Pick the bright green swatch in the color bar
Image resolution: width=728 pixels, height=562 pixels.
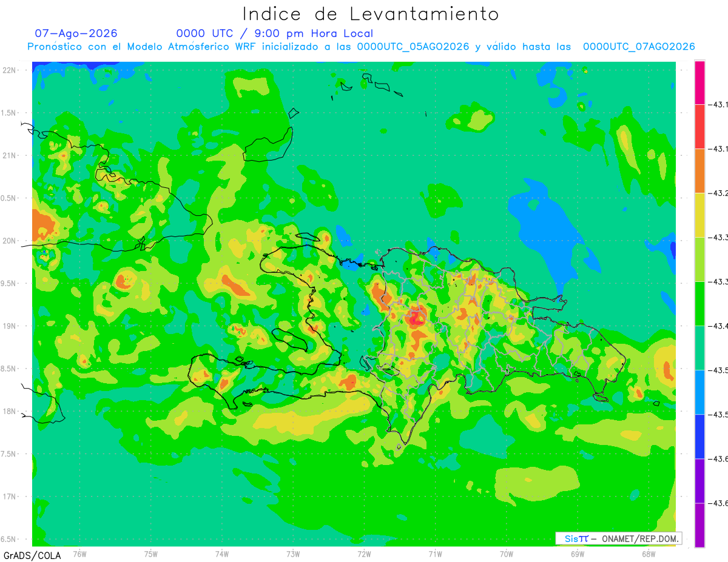[x=699, y=304]
